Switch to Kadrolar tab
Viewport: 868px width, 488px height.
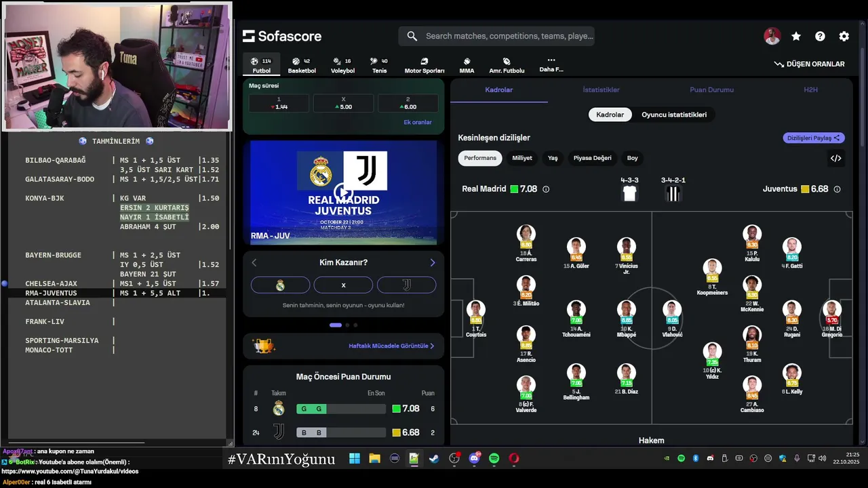[x=499, y=89]
